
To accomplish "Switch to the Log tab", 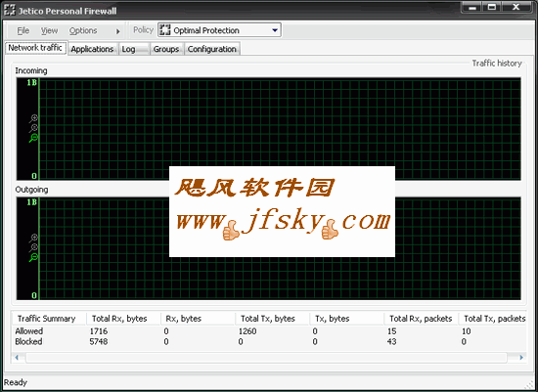I will click(134, 49).
